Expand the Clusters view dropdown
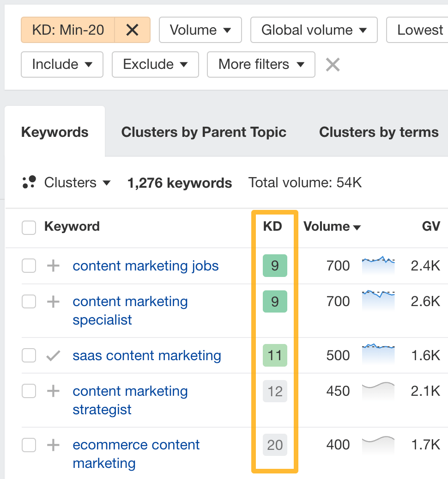448x479 pixels. click(76, 182)
